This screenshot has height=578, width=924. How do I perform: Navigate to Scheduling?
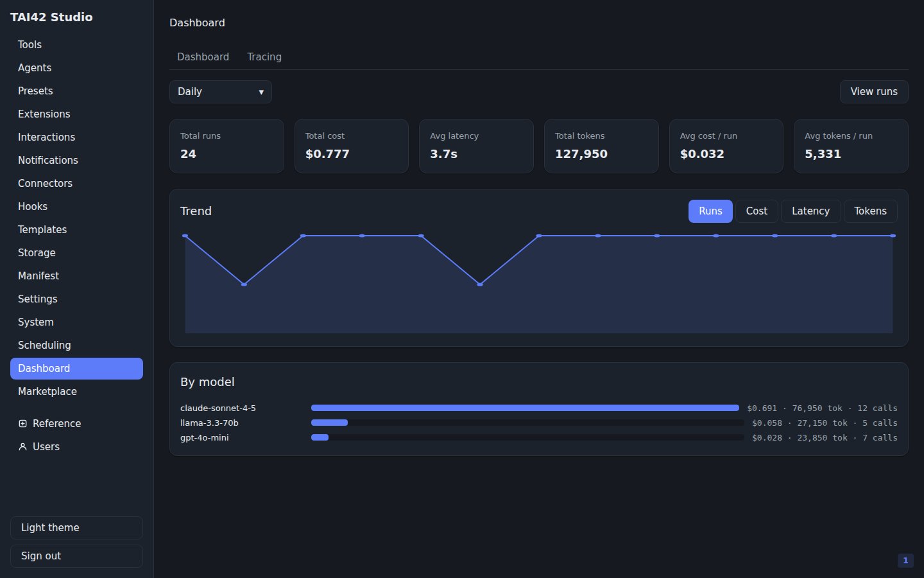(x=76, y=345)
